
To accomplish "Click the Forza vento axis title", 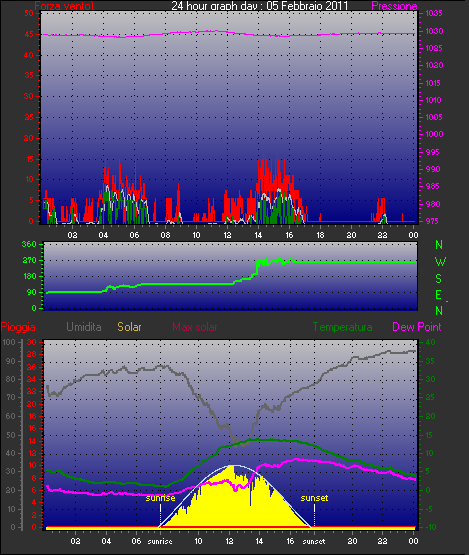I will [64, 6].
